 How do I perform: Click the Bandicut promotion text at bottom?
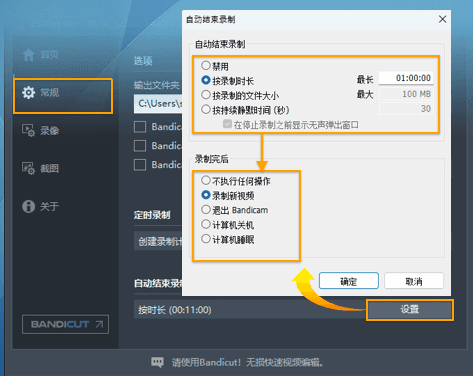[247, 362]
